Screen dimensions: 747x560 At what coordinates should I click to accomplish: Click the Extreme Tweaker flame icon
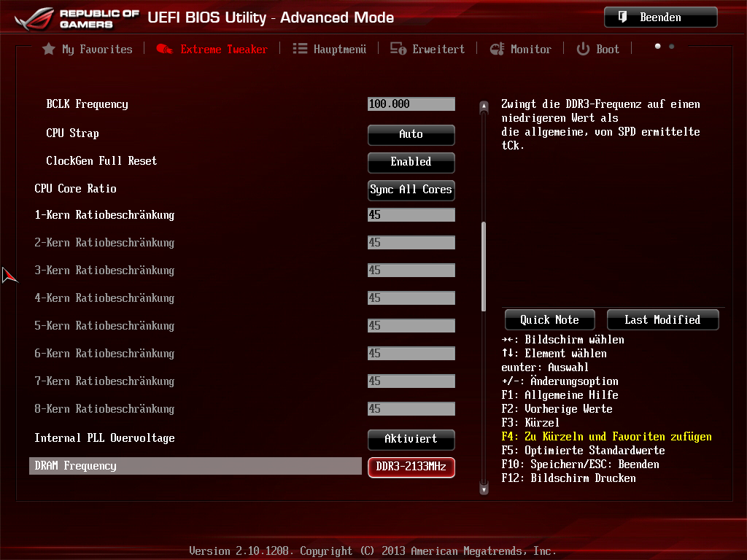pyautogui.click(x=165, y=49)
